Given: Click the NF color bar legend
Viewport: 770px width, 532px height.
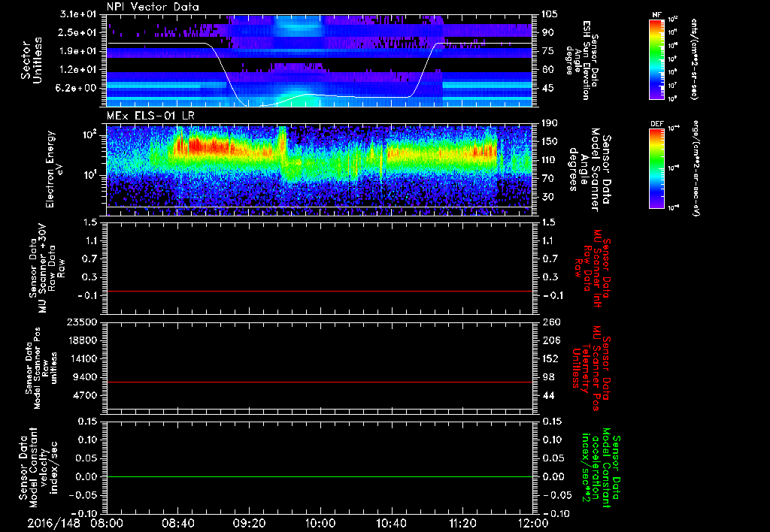Looking at the screenshot, I should [x=658, y=60].
